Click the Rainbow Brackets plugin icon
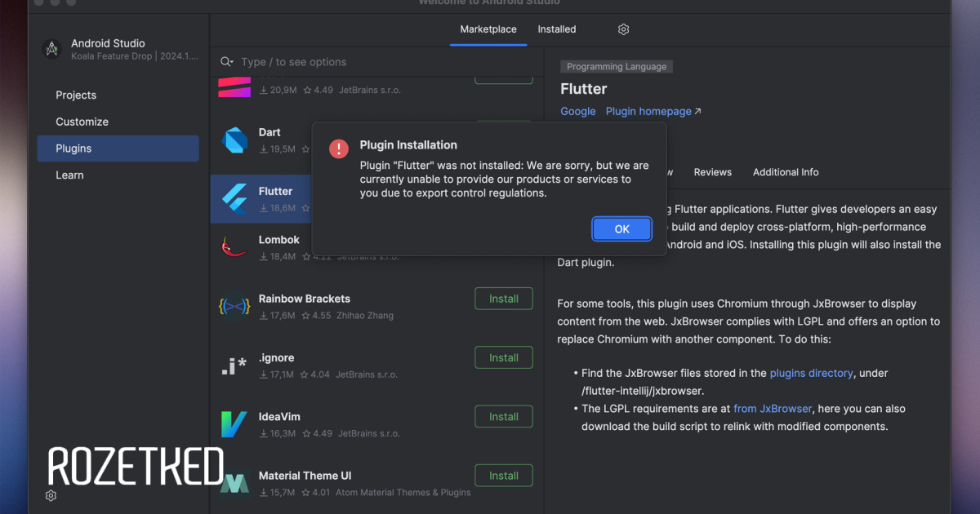 pyautogui.click(x=234, y=306)
